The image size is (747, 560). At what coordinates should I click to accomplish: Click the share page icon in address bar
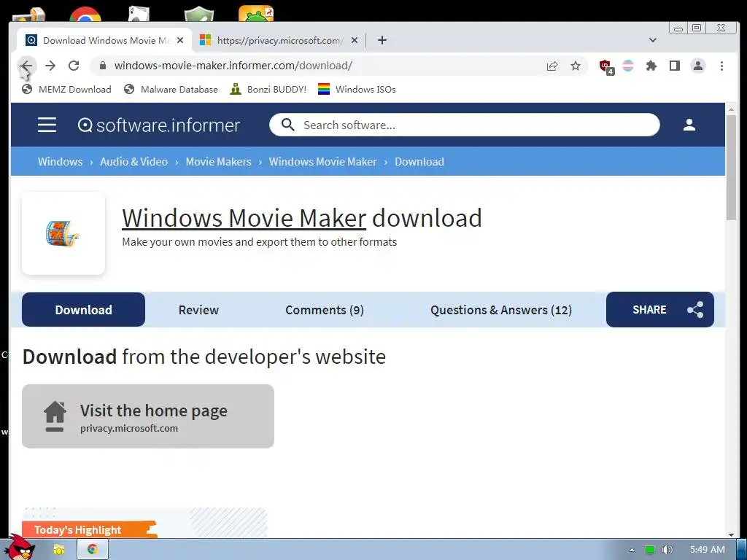tap(552, 66)
